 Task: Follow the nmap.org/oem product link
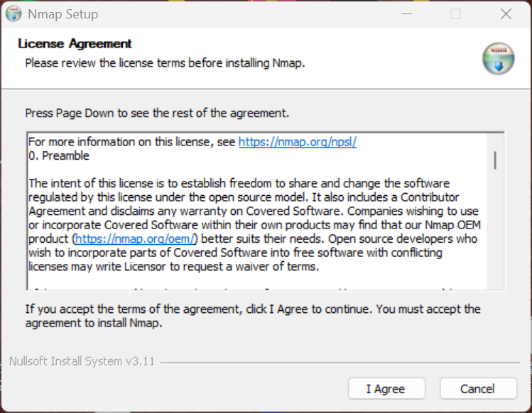136,239
